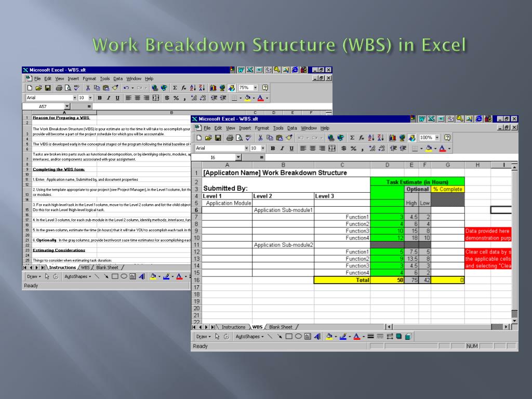Select Oval shape tool in front window's Drawing toolbar
This screenshot has height=399, width=532.
298,337
